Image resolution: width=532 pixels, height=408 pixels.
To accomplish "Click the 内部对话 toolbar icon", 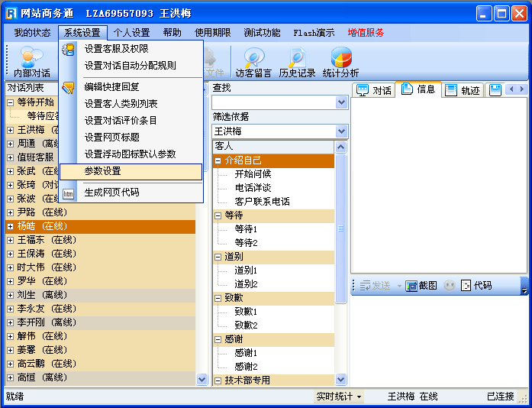I will [31, 58].
